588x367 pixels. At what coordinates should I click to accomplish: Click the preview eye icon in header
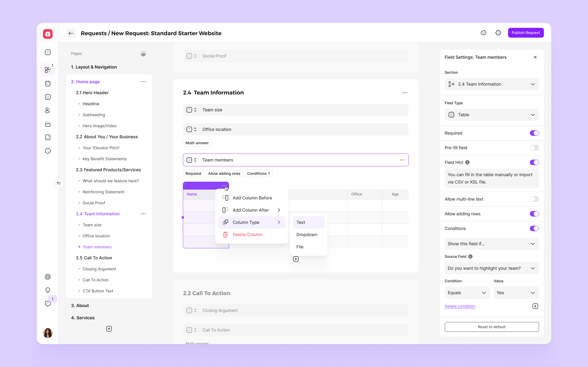483,33
